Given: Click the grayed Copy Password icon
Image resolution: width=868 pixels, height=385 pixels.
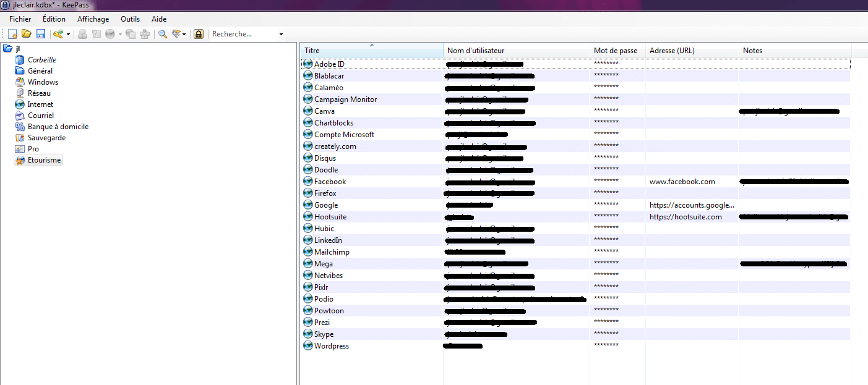Looking at the screenshot, I should [x=96, y=34].
